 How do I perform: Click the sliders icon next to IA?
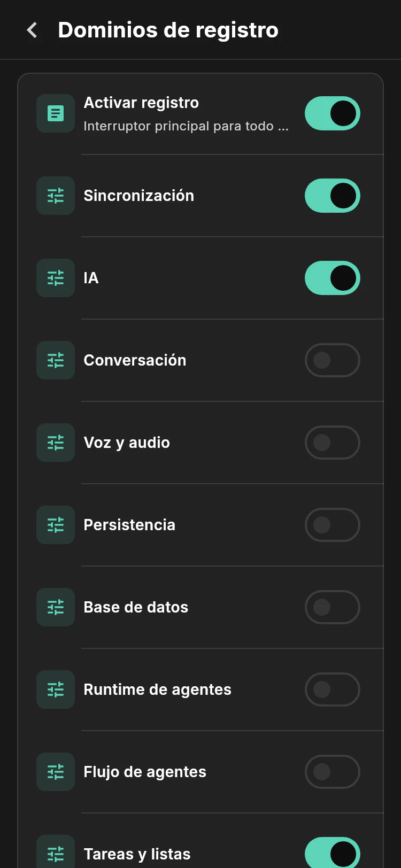pyautogui.click(x=56, y=278)
